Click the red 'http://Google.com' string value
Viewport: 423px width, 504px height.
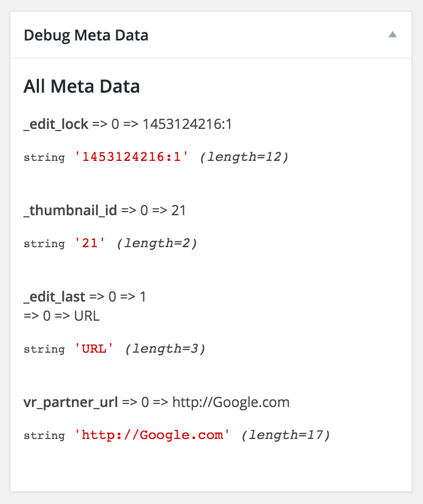pyautogui.click(x=152, y=435)
